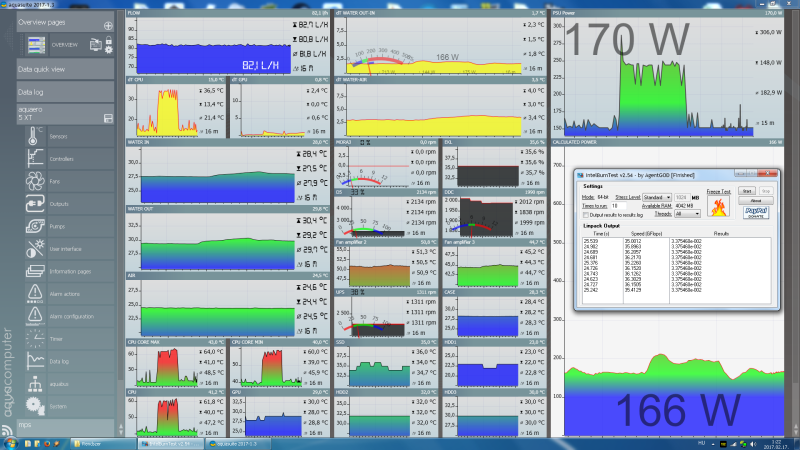Click the big 170 W PSU Power readout
Viewport: 800px width, 450px height.
[x=627, y=39]
